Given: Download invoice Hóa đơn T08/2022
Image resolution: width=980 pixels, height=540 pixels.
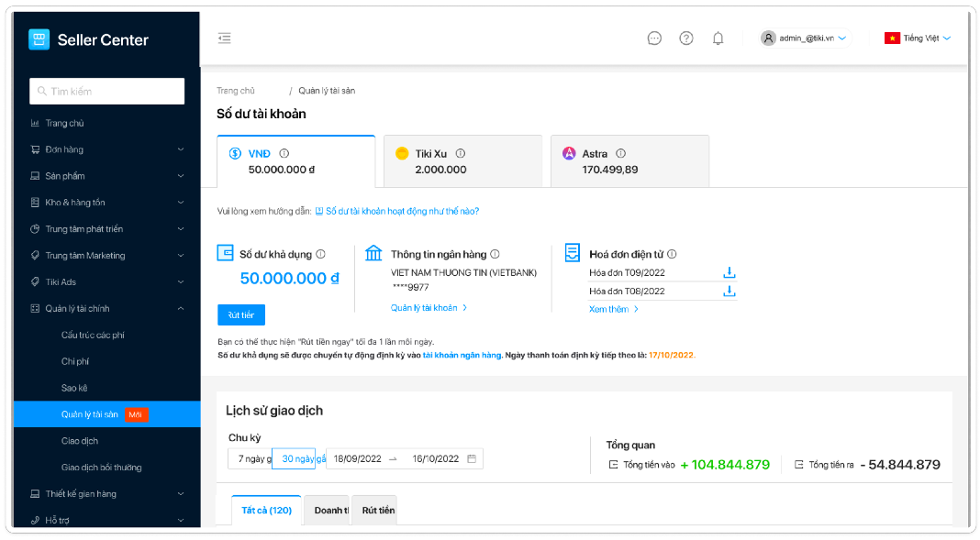Looking at the screenshot, I should pyautogui.click(x=729, y=292).
